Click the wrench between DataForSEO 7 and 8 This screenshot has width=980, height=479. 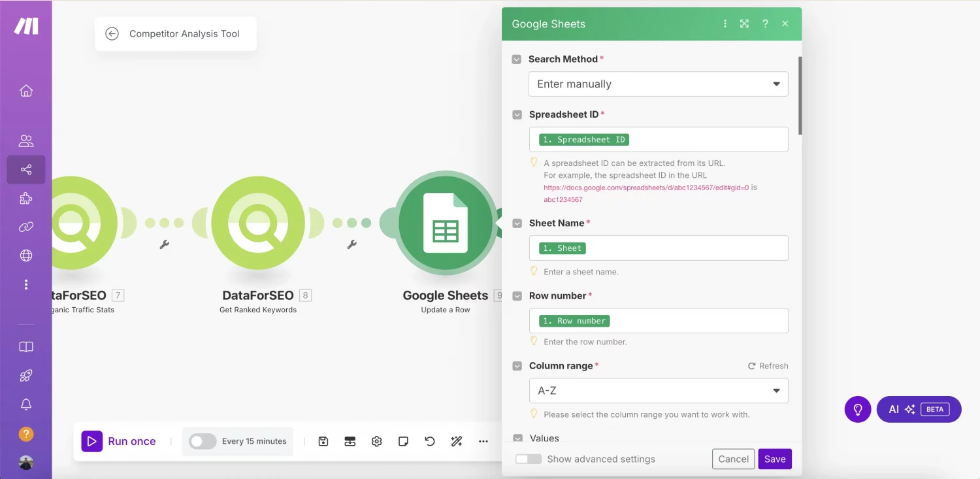[x=165, y=244]
